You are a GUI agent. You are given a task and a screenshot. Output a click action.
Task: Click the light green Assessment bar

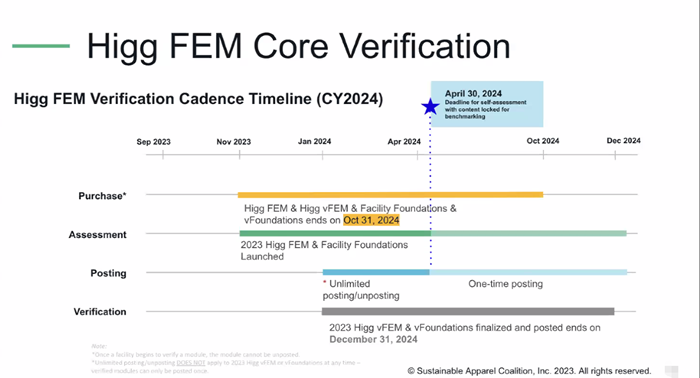(529, 233)
